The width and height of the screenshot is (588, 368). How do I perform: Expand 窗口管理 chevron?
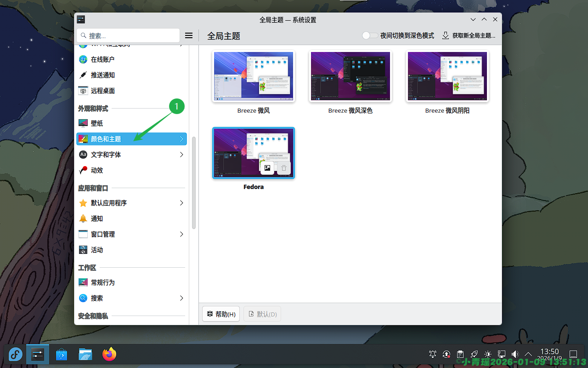pos(181,234)
